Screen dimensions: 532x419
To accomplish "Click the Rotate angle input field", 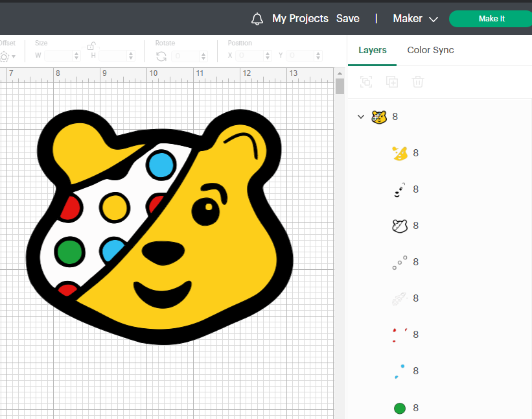I will click(x=186, y=56).
